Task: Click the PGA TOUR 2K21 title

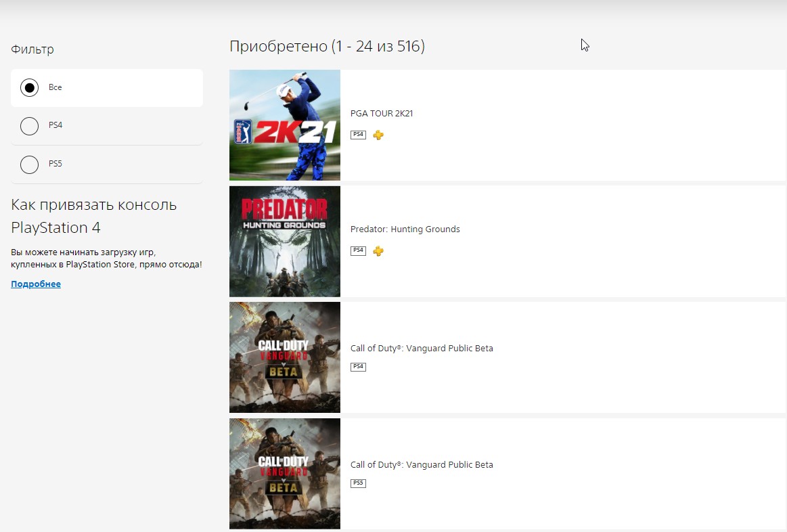Action: pyautogui.click(x=382, y=114)
